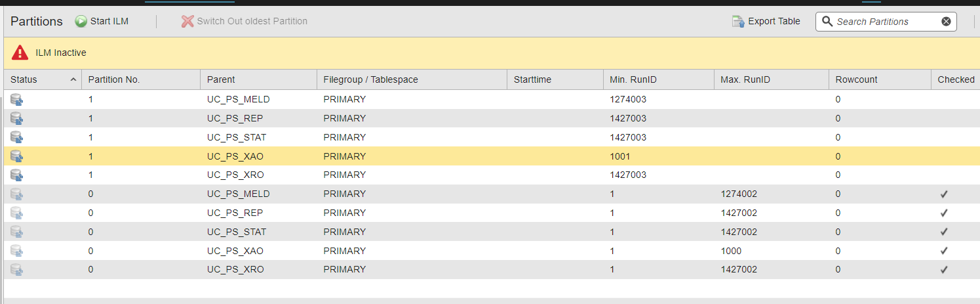The height and width of the screenshot is (304, 980).
Task: Toggle Checked mark for UC_PS_STAT partition 0
Action: (944, 232)
